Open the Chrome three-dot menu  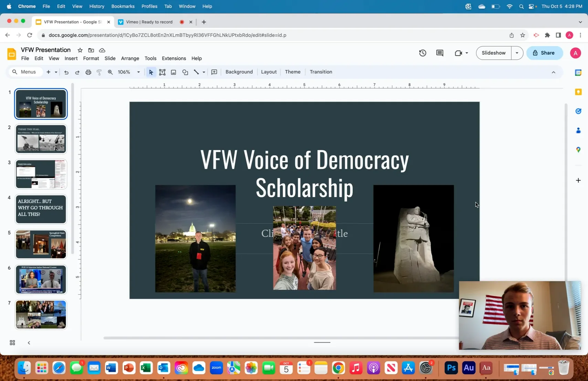[580, 35]
